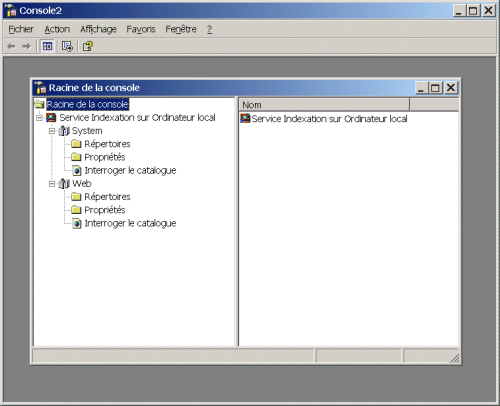Collapse the Web catalog node

[52, 184]
